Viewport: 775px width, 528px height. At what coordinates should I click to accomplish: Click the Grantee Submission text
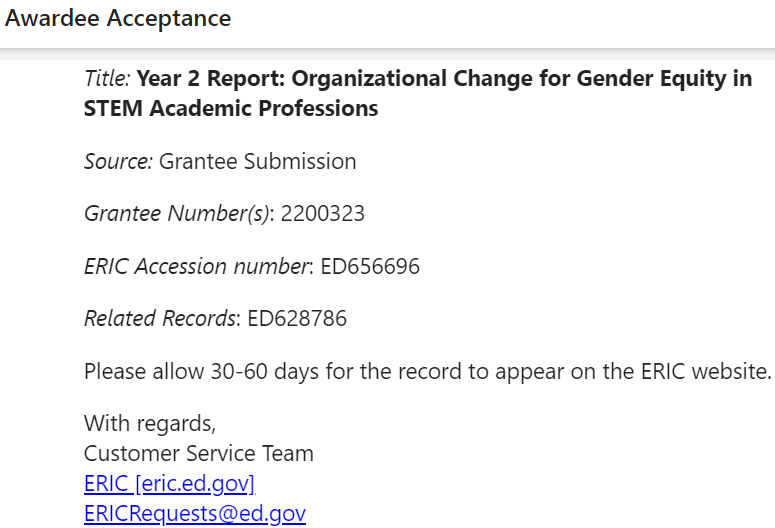pyautogui.click(x=258, y=161)
